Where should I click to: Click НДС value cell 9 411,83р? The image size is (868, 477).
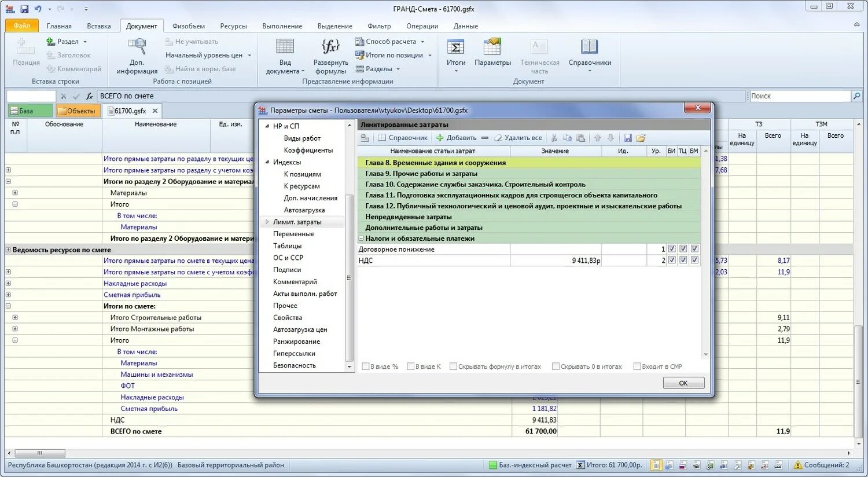click(555, 260)
